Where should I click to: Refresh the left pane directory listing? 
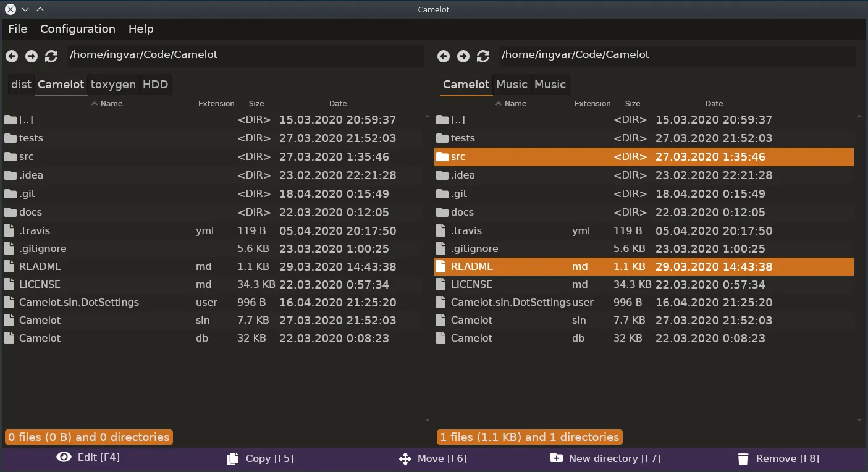click(51, 56)
